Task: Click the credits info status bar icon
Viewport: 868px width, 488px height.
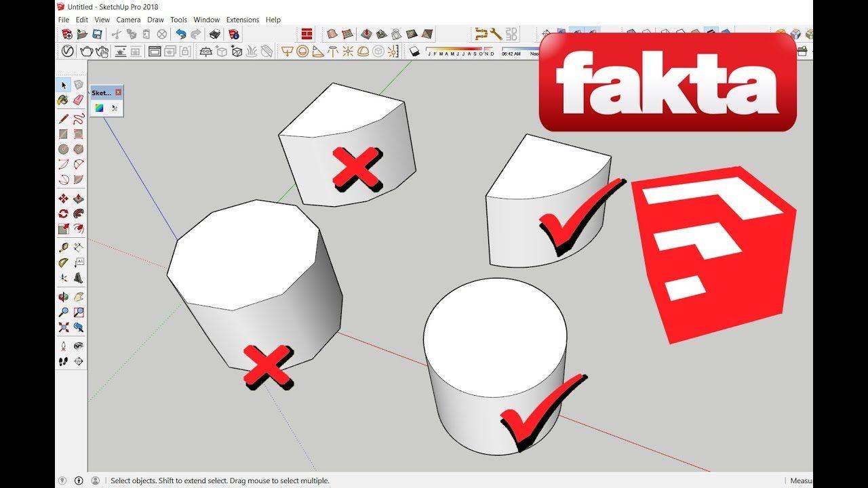Action: [x=79, y=481]
